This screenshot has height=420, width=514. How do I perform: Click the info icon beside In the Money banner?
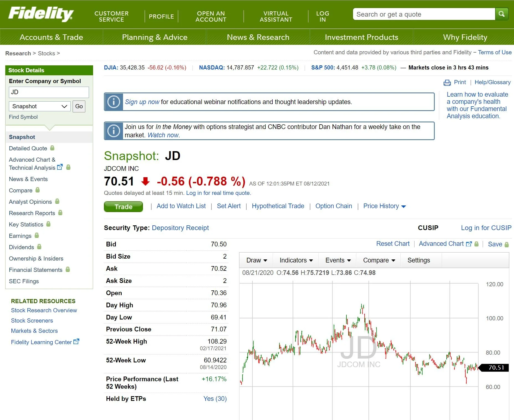114,131
